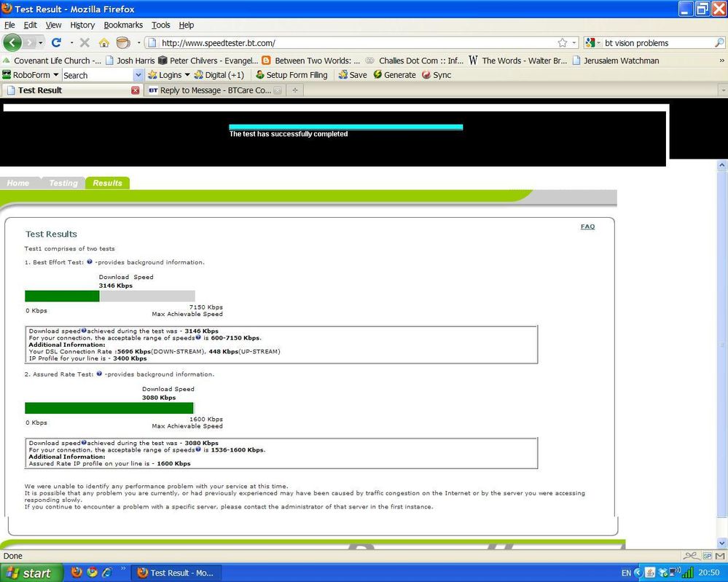Viewport: 728px width, 582px height.
Task: Bookmark this page with the star icon
Action: tap(563, 43)
